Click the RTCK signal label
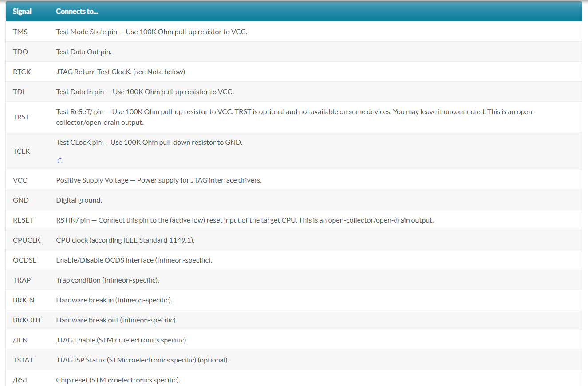Viewport: 588px width, 386px height. tap(22, 72)
